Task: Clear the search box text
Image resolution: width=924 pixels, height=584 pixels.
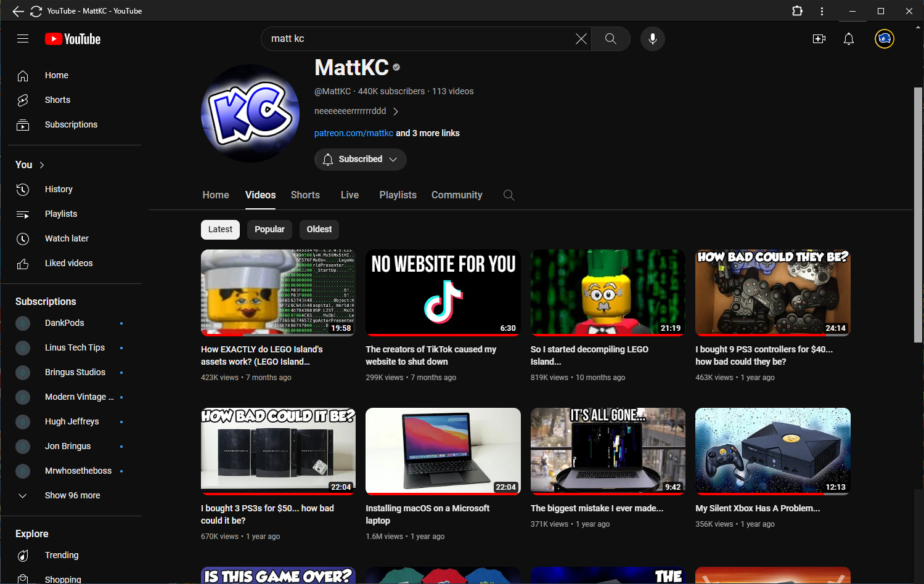Action: tap(581, 39)
